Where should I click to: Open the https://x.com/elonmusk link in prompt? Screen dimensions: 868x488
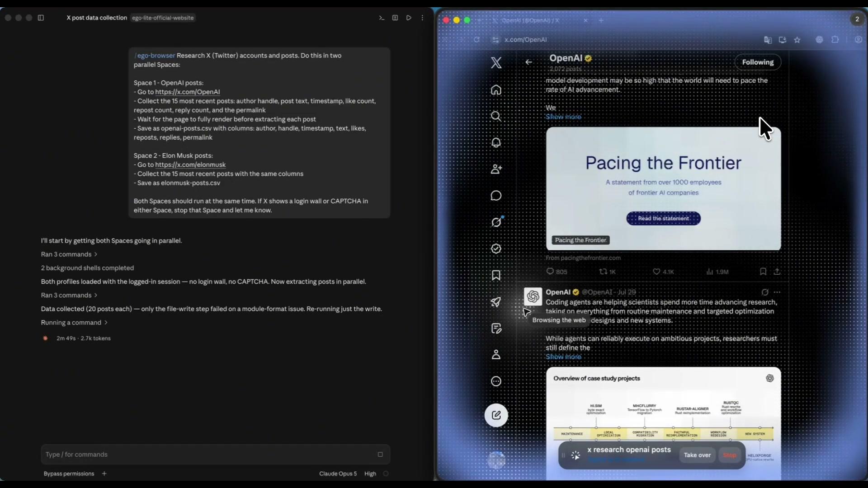pyautogui.click(x=190, y=164)
